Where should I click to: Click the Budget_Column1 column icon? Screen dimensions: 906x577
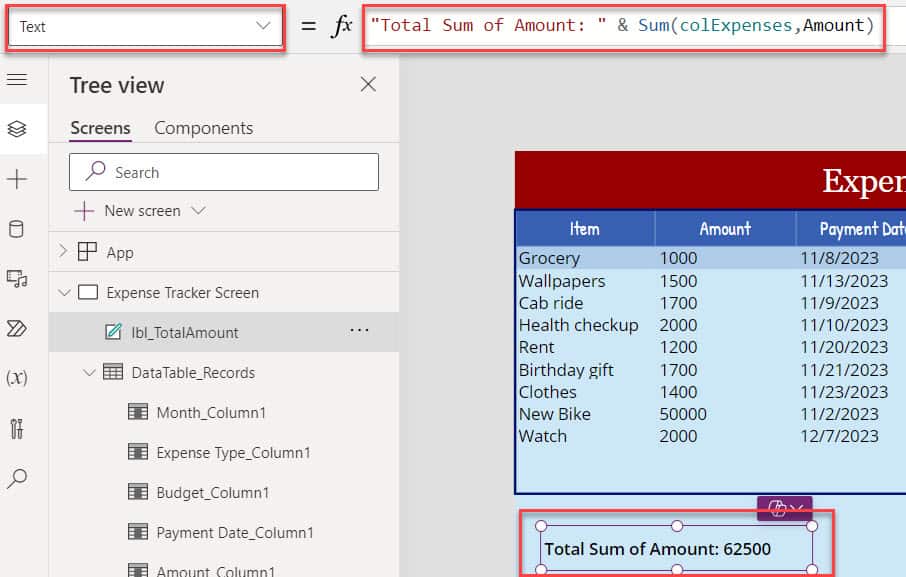pyautogui.click(x=138, y=492)
